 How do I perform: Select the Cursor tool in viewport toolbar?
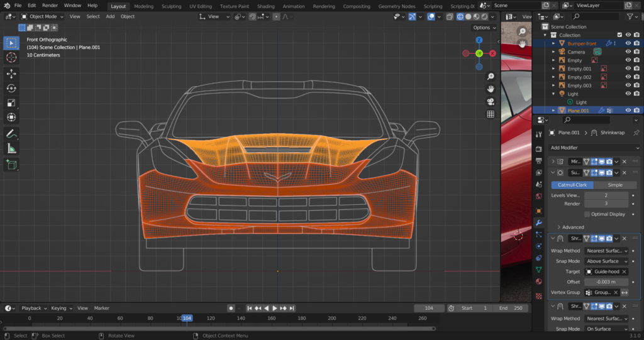[11, 57]
